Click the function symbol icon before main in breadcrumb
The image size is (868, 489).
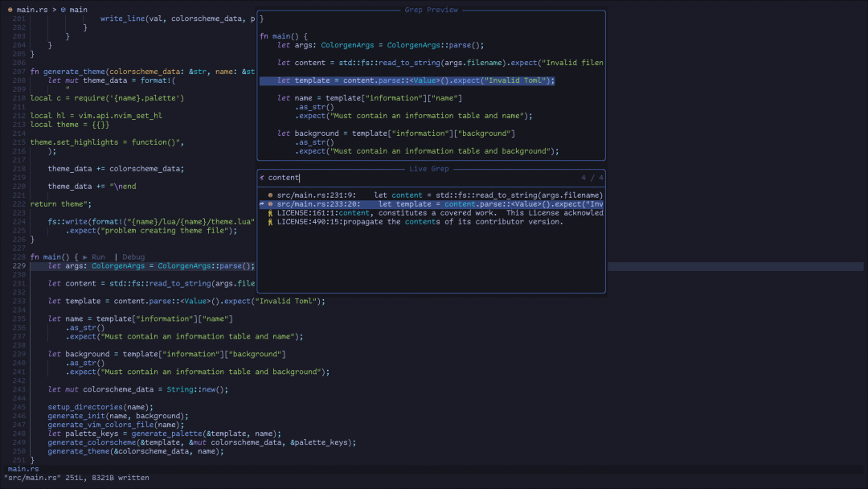tap(63, 9)
